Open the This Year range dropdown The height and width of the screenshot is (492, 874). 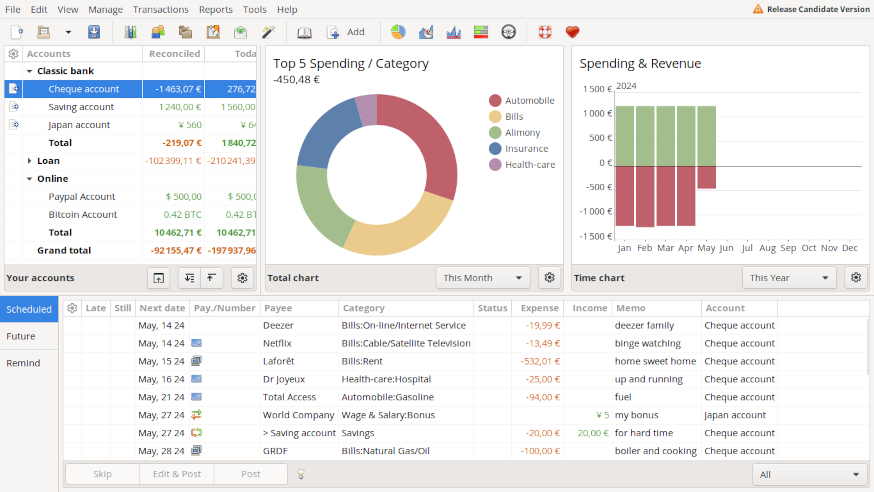pos(789,278)
